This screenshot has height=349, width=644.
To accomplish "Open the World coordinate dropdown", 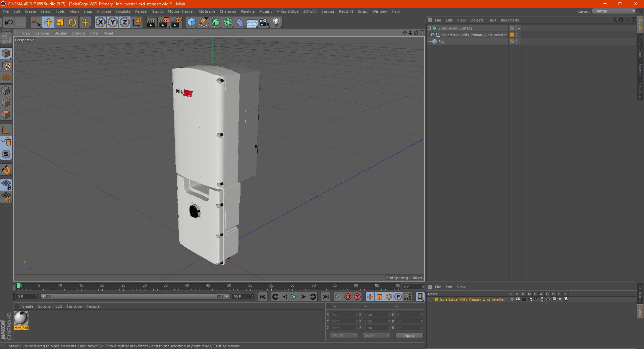I will [x=344, y=335].
